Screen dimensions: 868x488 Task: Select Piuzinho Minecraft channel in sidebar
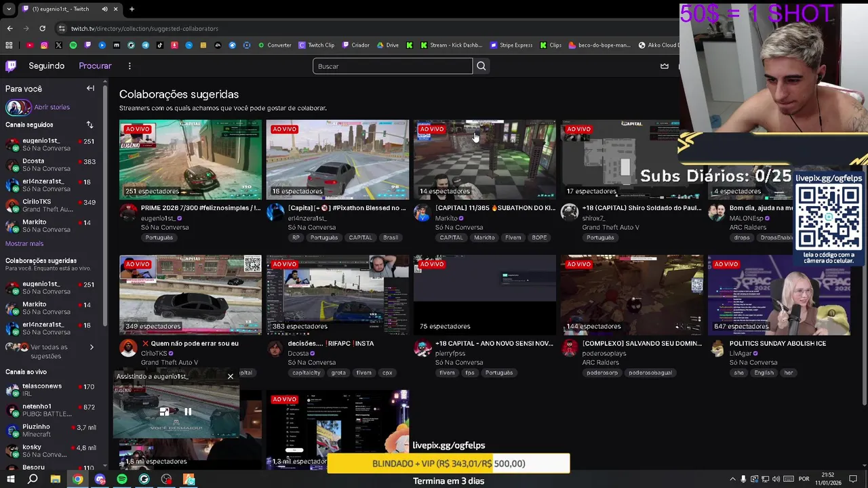[51, 430]
